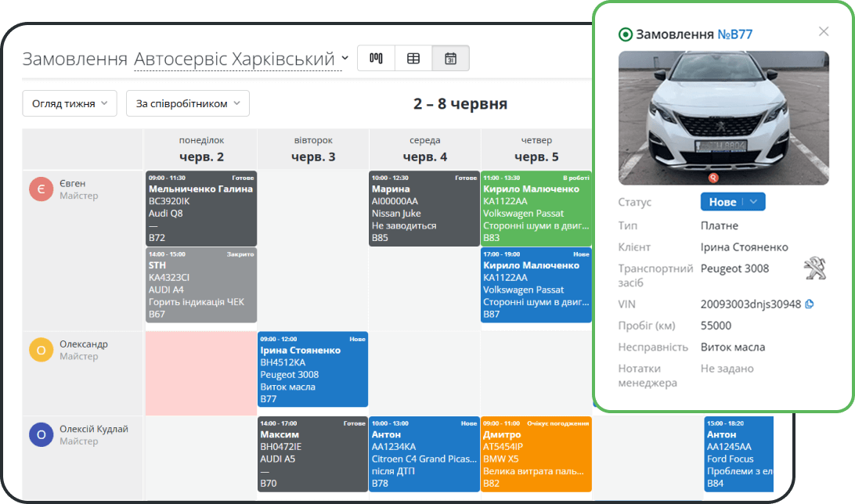The width and height of the screenshot is (855, 504).
Task: Open the green Кирило Малюченко B83 order
Action: pyautogui.click(x=536, y=207)
